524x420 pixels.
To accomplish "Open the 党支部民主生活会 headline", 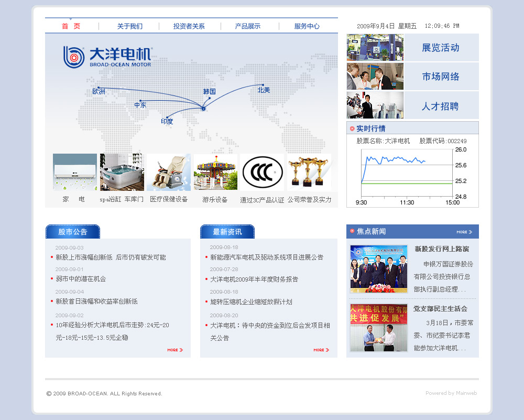I will tap(441, 309).
